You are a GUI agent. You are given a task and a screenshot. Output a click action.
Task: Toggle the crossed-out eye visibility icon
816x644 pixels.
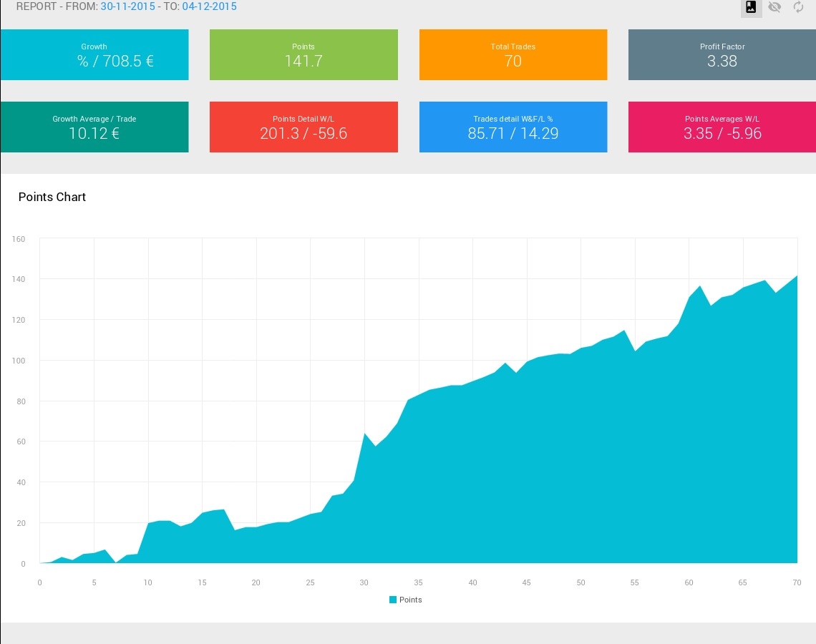click(774, 7)
